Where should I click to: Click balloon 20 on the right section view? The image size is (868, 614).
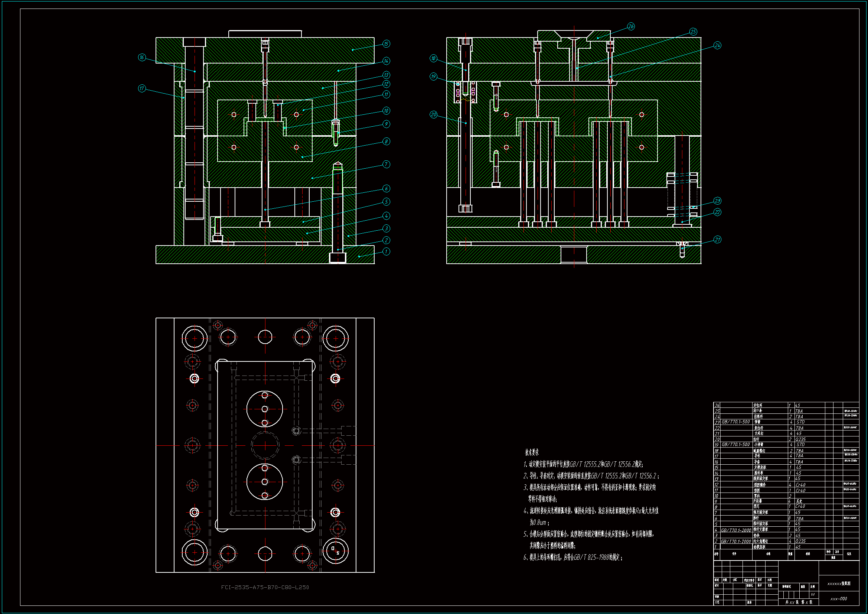click(434, 115)
